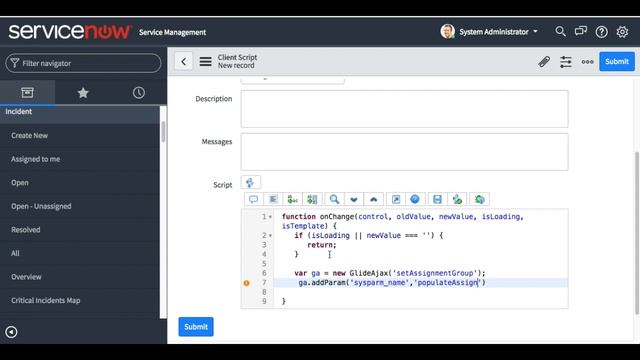The width and height of the screenshot is (640, 360).
Task: Toggle comment on script editor toolbar
Action: (x=253, y=200)
